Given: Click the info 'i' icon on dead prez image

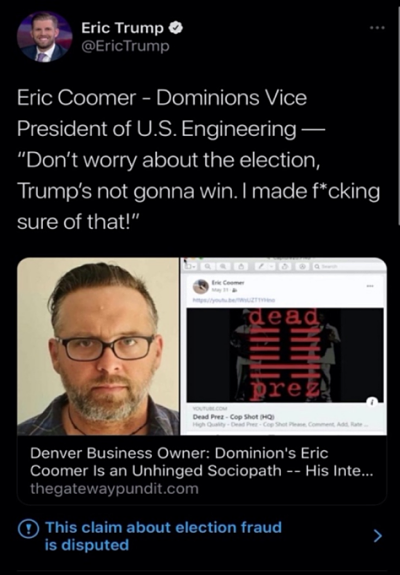Looking at the screenshot, I should tap(372, 402).
